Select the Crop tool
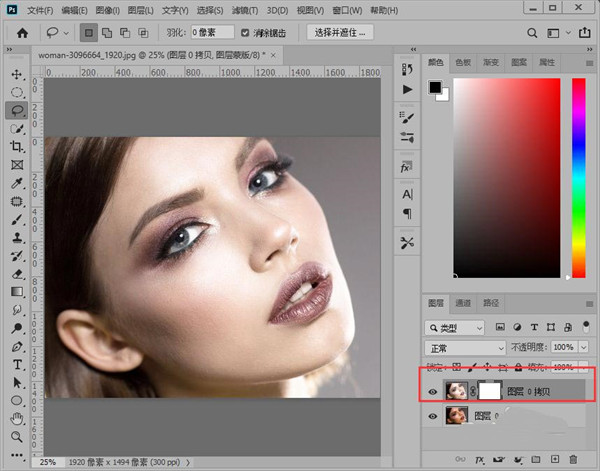This screenshot has height=471, width=600. (x=17, y=147)
